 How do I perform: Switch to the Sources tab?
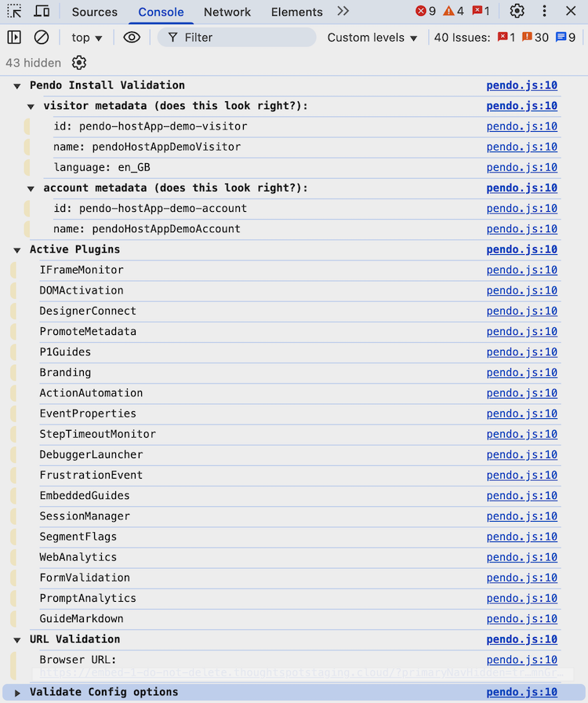[95, 12]
